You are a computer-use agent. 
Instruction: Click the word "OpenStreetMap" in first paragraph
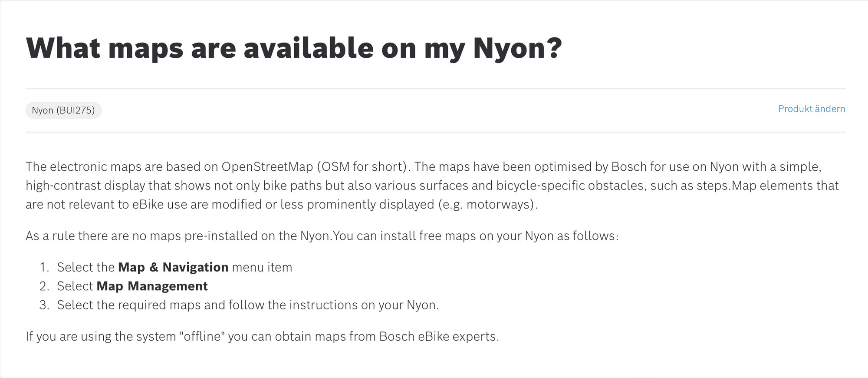(x=267, y=167)
